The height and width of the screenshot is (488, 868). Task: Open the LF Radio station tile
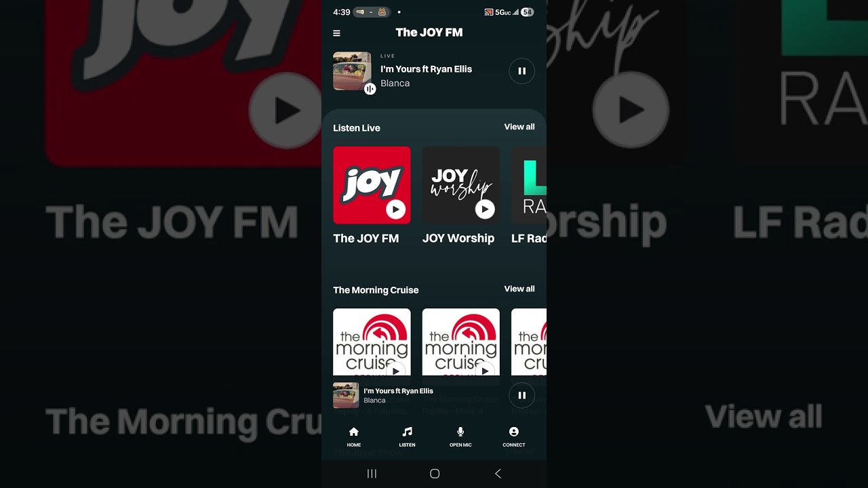529,185
